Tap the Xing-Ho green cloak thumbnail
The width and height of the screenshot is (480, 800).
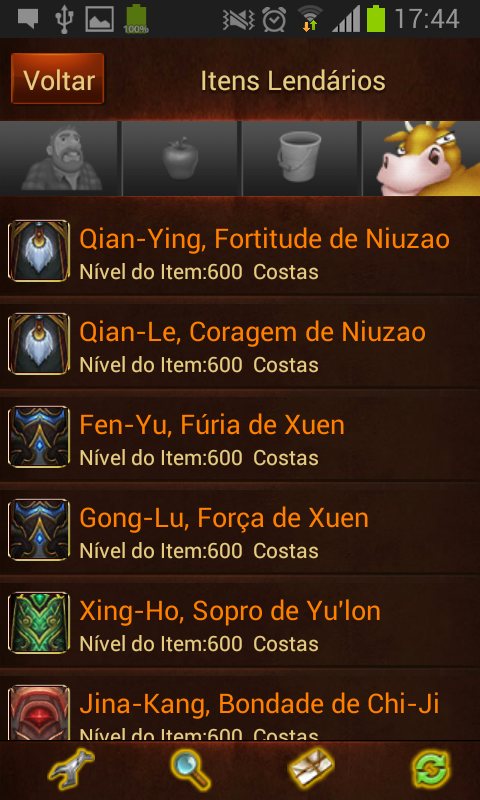39,622
